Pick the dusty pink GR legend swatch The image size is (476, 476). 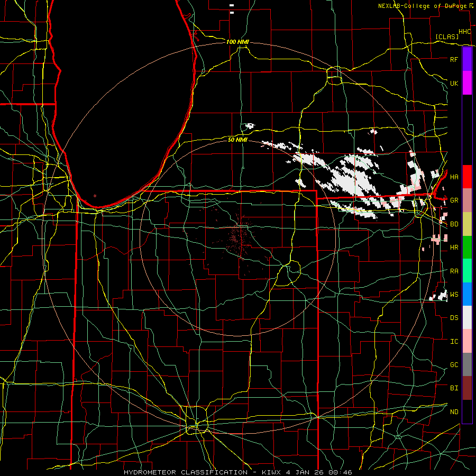(x=467, y=200)
